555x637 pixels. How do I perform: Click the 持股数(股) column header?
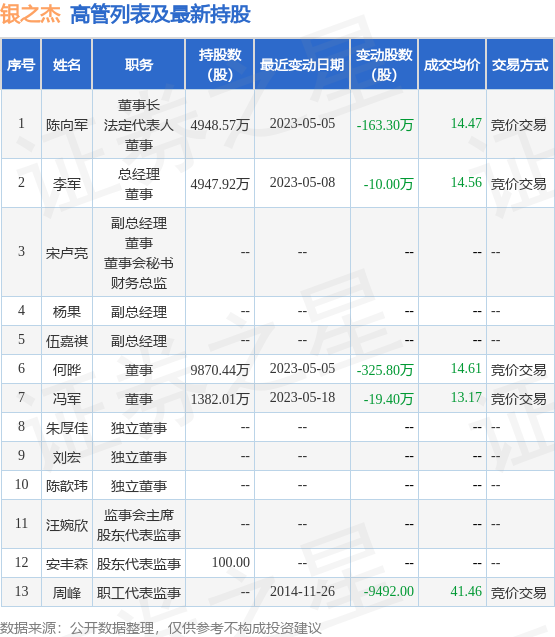(220, 65)
